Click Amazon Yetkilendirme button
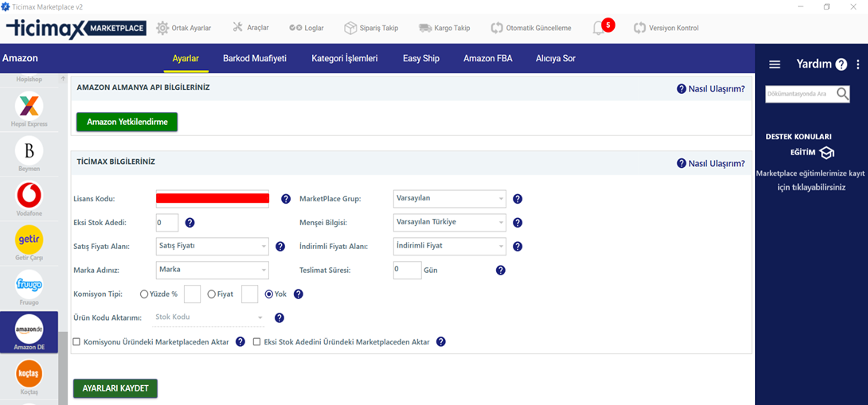This screenshot has width=868, height=405. tap(127, 122)
